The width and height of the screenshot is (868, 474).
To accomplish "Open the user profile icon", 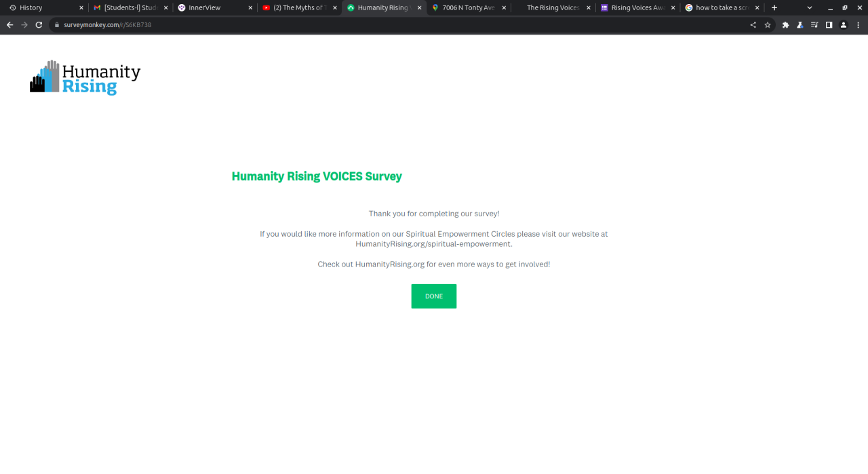I will tap(844, 25).
